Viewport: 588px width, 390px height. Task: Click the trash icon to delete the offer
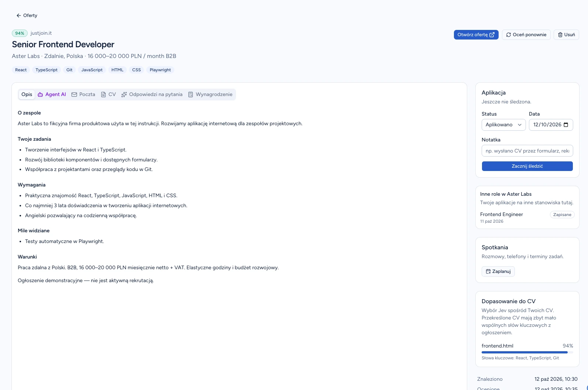560,35
